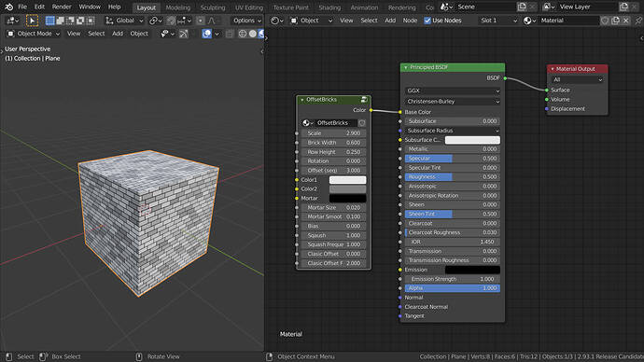644x362 pixels.
Task: Open the File menu
Action: [x=22, y=7]
